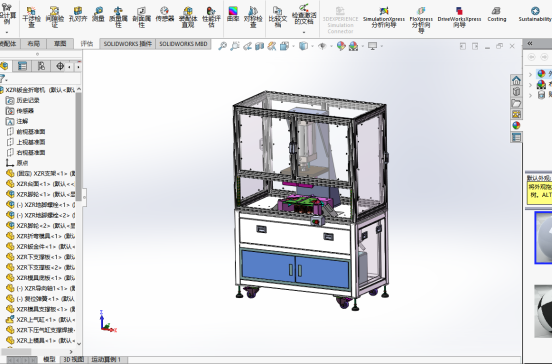Screen dimensions: 552x364
Task: Click Edit Appearance color ball icon
Action: tap(341, 46)
